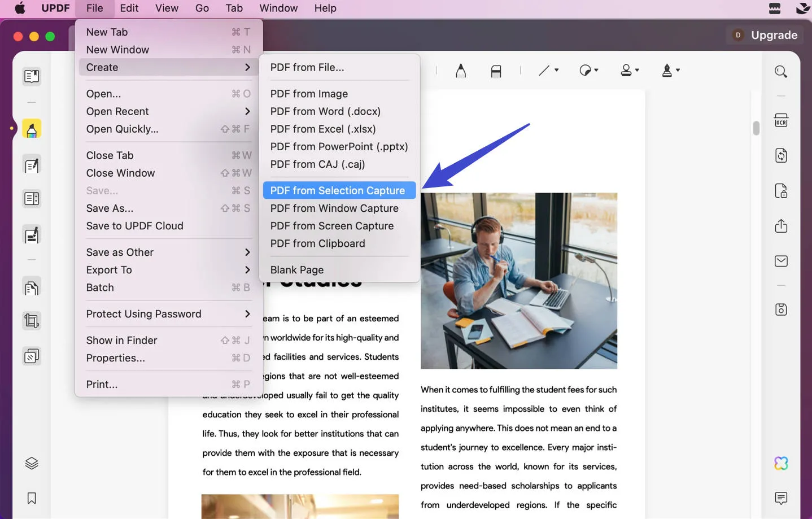Select PDF from Selection Capture menu item
This screenshot has width=812, height=519.
click(x=339, y=190)
